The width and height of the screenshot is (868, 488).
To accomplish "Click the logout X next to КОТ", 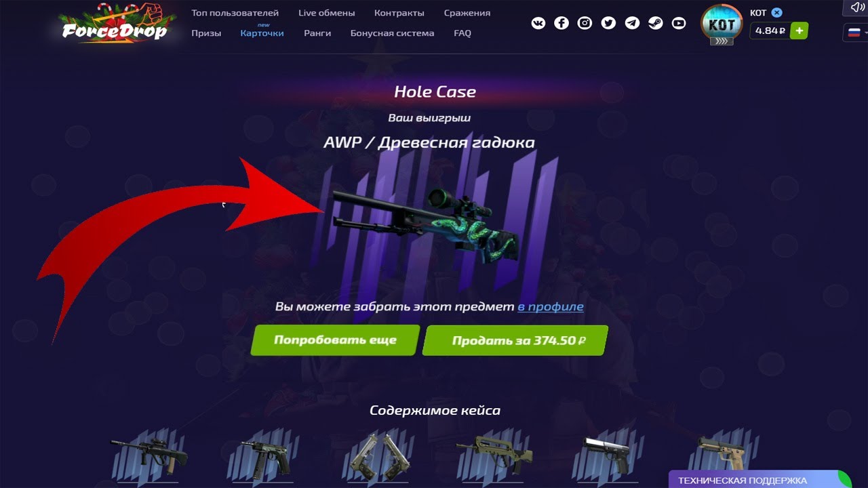I will click(x=777, y=12).
